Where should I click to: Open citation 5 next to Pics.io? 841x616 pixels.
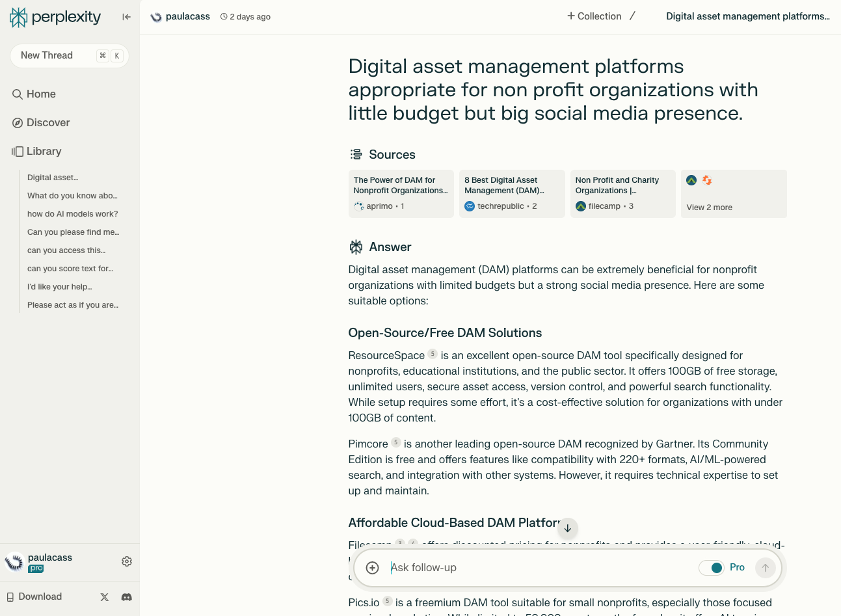click(388, 602)
